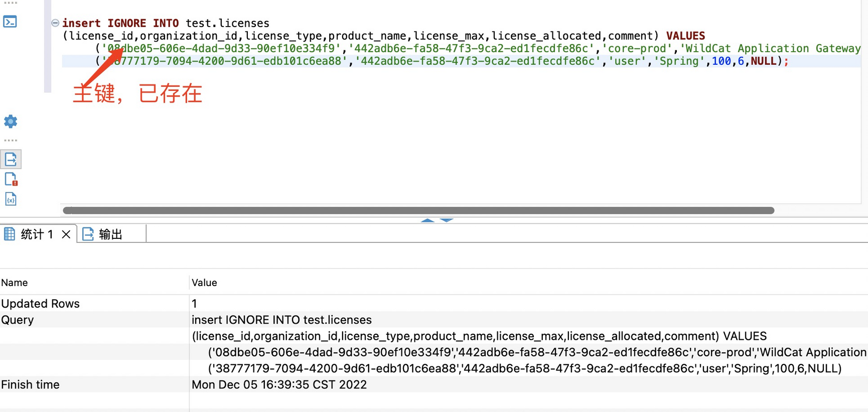The image size is (868, 412).
Task: Click the Name column header
Action: [15, 283]
